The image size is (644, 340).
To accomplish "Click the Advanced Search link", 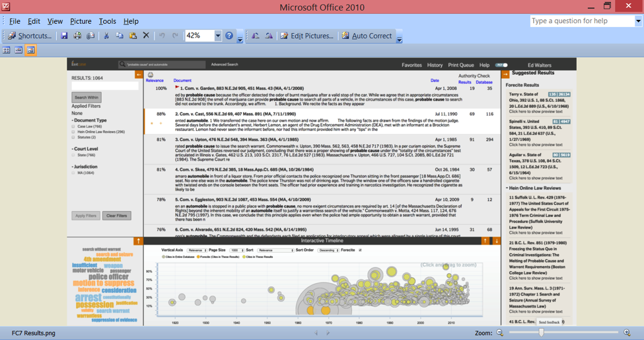I will pos(225,65).
